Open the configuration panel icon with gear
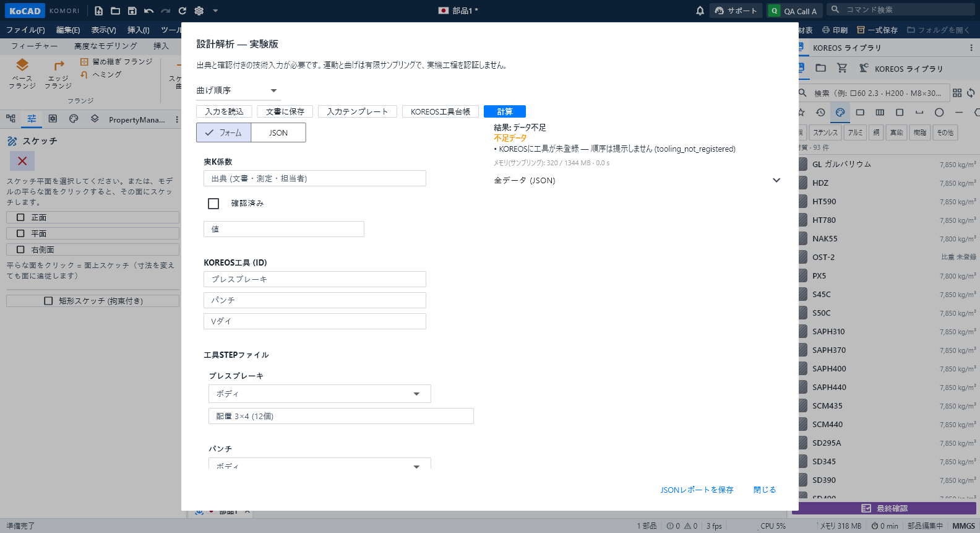Screen dimensions: 980x533 [x=53, y=118]
